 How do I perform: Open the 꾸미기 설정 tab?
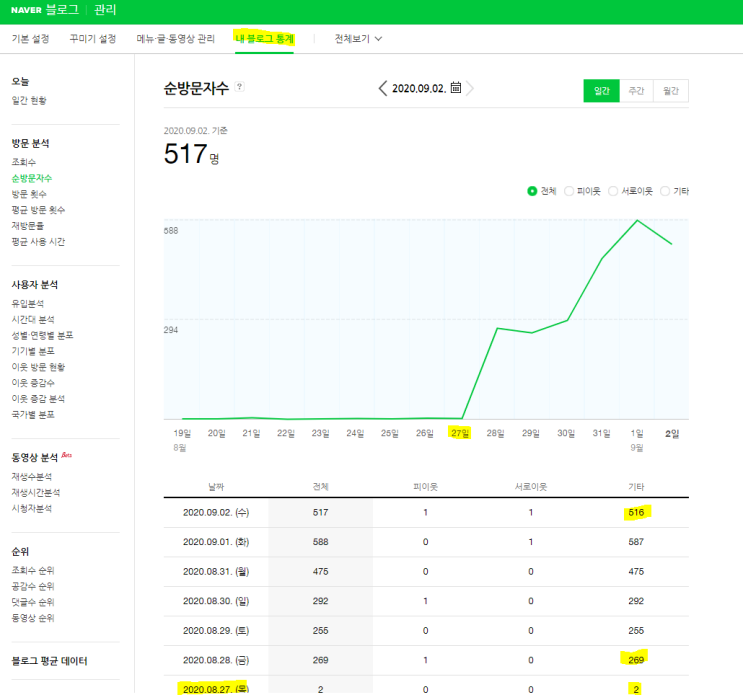point(93,39)
